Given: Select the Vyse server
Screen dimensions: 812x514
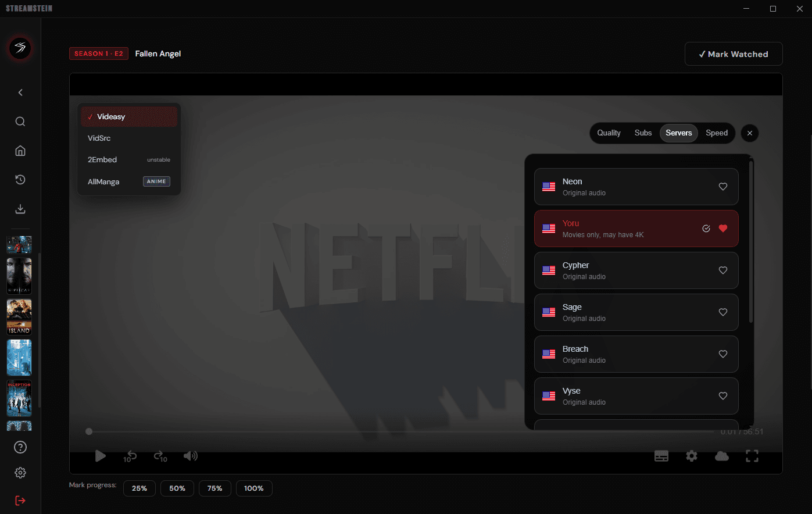Looking at the screenshot, I should [x=636, y=396].
